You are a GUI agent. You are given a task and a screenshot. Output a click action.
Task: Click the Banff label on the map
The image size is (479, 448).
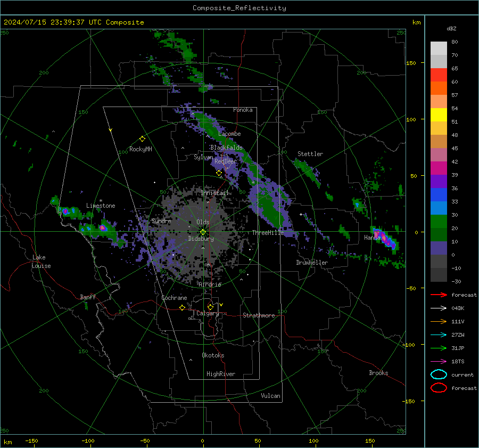(88, 297)
